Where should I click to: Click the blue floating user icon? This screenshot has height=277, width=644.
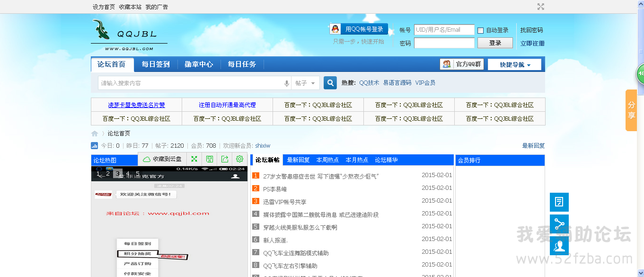click(559, 246)
